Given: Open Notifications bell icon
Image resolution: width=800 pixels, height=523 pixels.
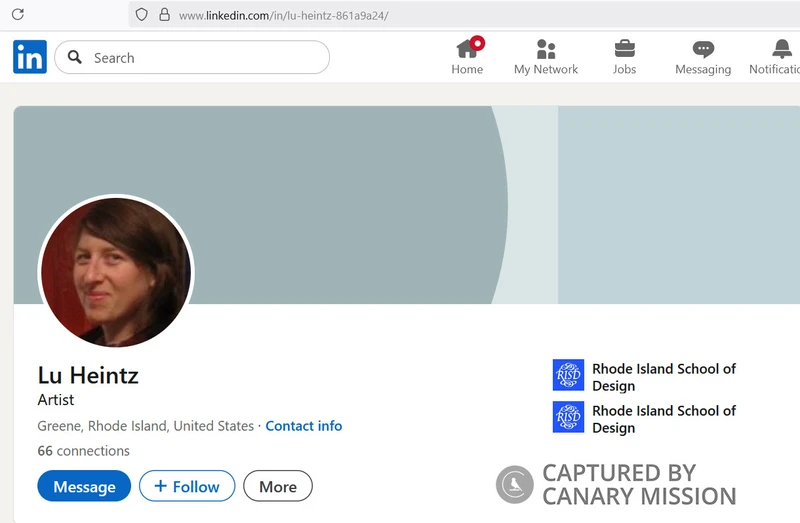Looking at the screenshot, I should (x=782, y=49).
